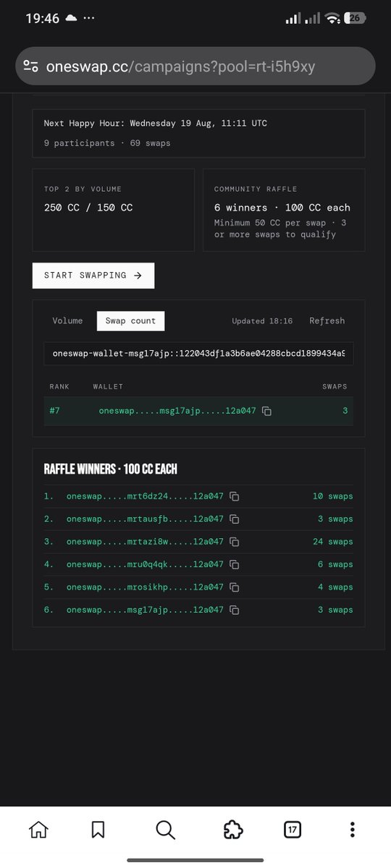Image resolution: width=391 pixels, height=868 pixels.
Task: Open winner 4 wallet mru0q4qk
Action: pyautogui.click(x=145, y=565)
